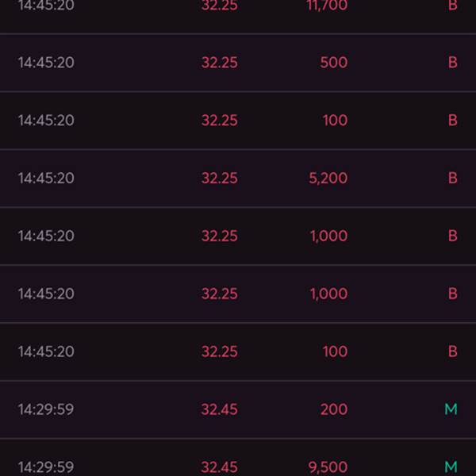Select price 32.25 in the 11,700-volume row
The height and width of the screenshot is (476, 476).
(220, 6)
